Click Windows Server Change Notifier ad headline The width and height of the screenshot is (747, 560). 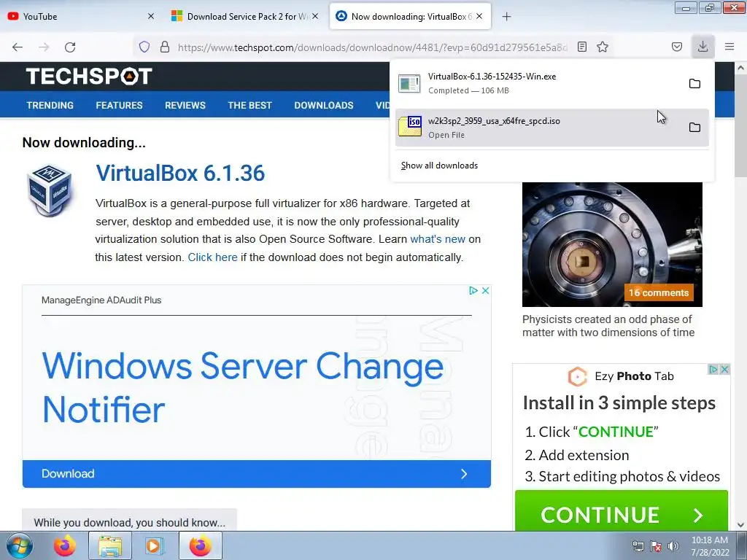[243, 387]
